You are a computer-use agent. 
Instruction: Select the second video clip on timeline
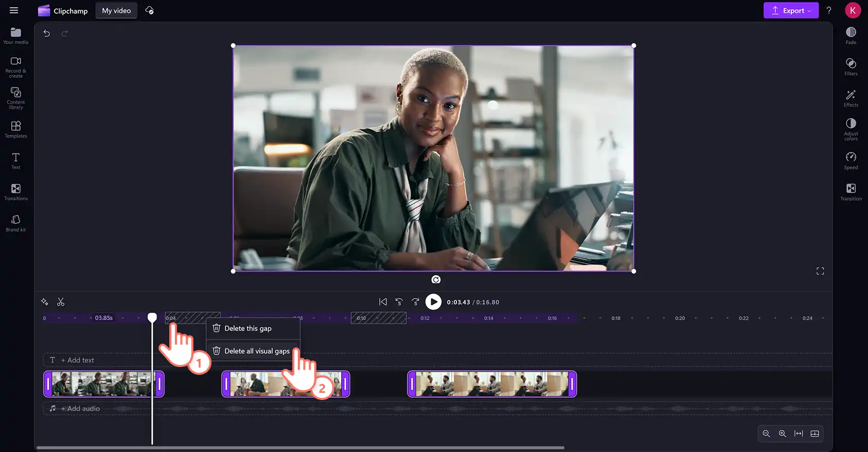[286, 384]
